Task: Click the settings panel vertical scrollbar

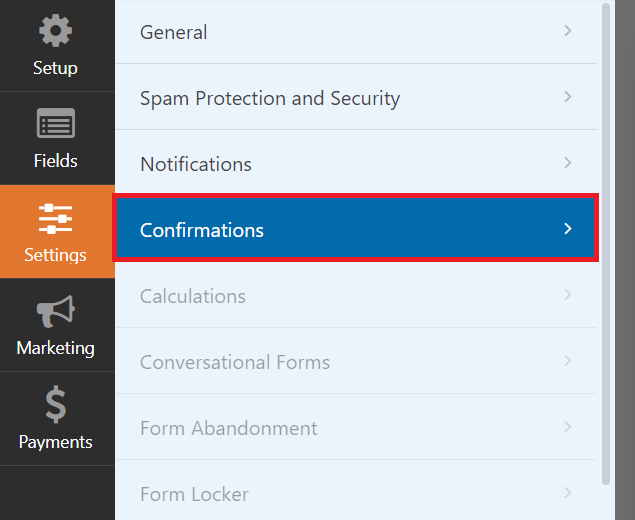Action: (606, 240)
